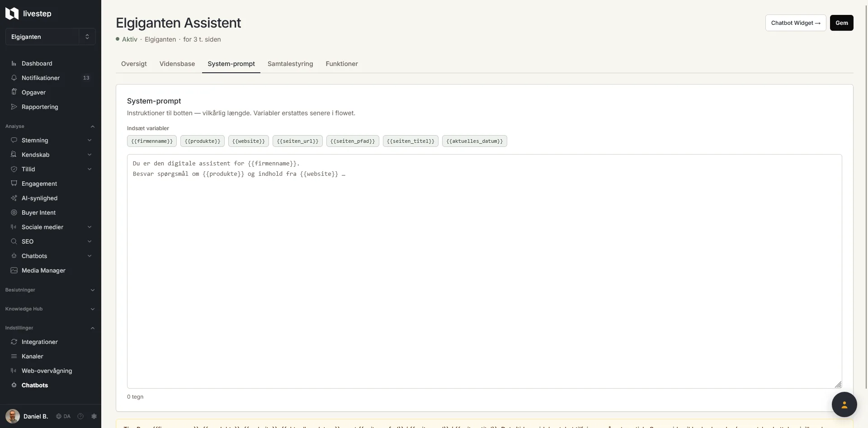Open AI-synlighed in the sidebar
868x428 pixels.
point(51,198)
